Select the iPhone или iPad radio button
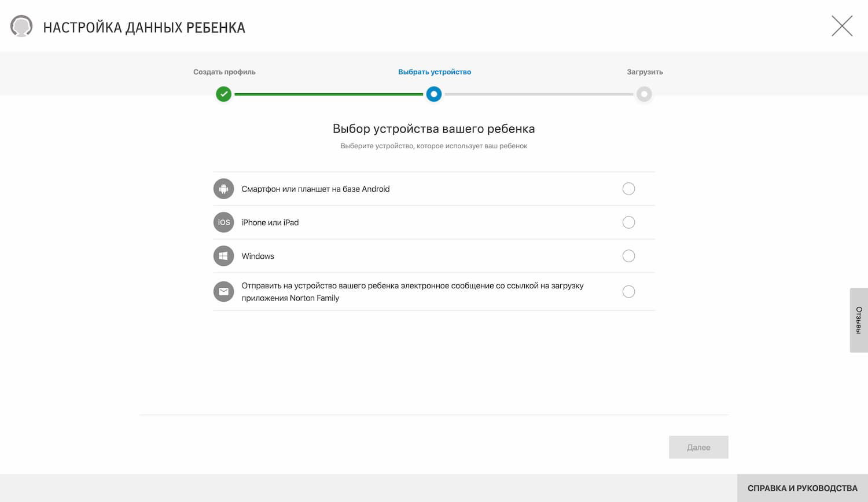The height and width of the screenshot is (502, 868). (628, 222)
